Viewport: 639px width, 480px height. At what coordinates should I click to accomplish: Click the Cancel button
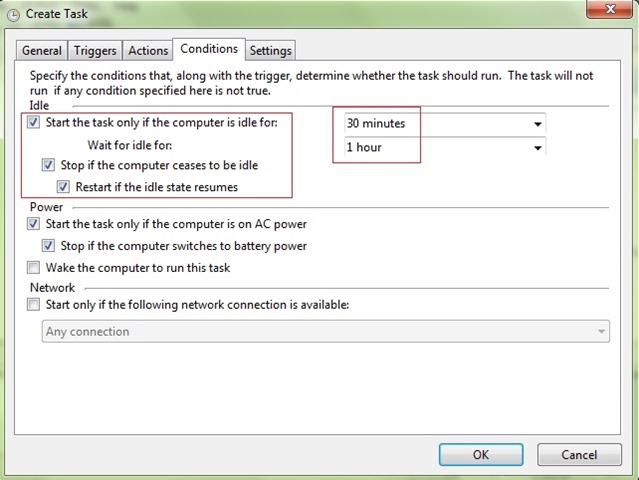(579, 454)
